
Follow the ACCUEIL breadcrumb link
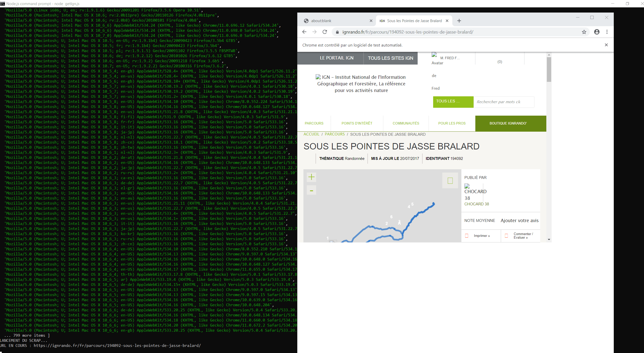(311, 134)
